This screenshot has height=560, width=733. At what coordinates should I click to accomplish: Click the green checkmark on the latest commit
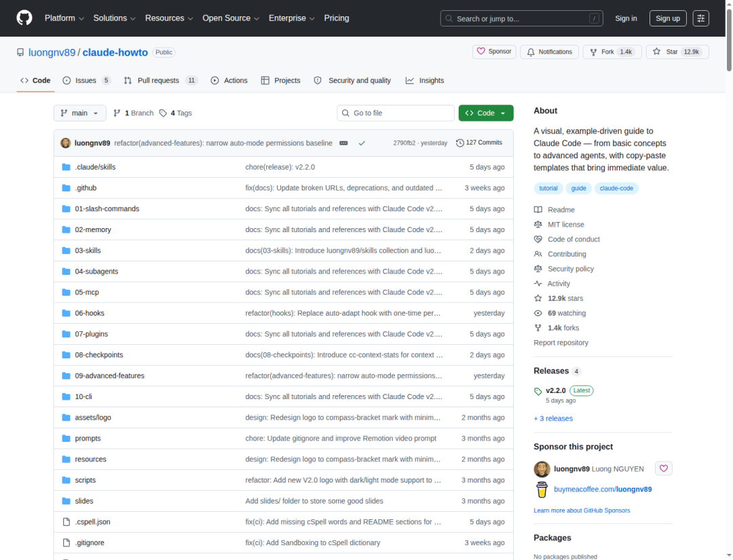tap(362, 143)
